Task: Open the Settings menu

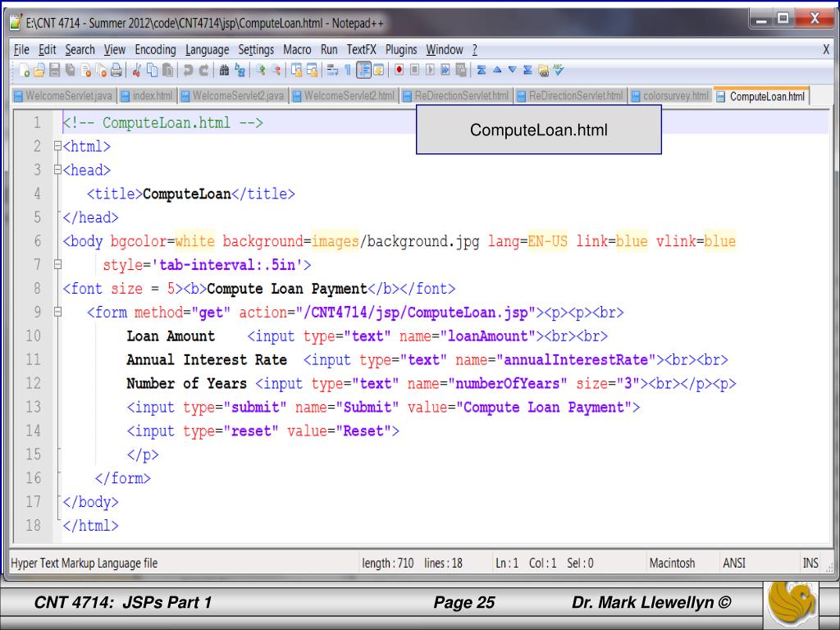Action: click(x=256, y=50)
